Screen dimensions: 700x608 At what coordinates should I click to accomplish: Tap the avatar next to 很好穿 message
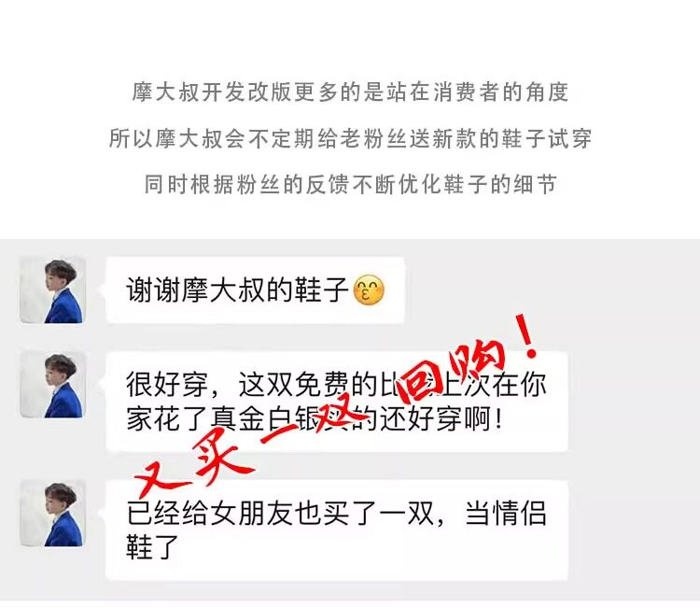(x=52, y=385)
